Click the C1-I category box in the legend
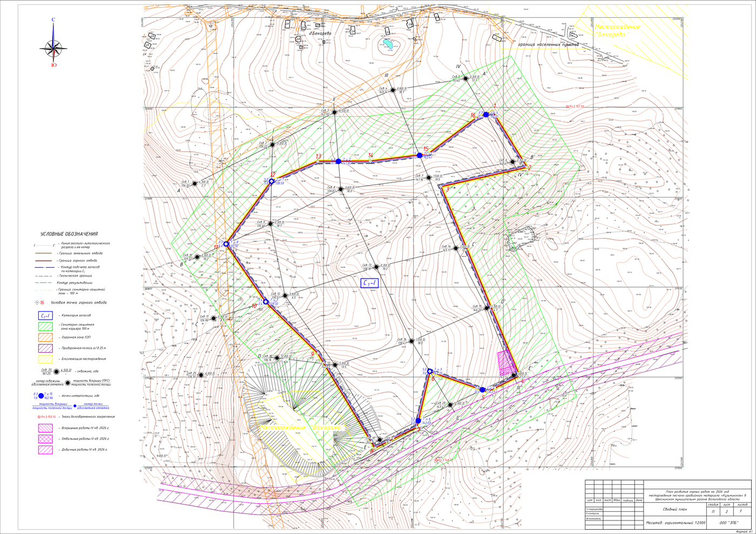 click(x=45, y=316)
